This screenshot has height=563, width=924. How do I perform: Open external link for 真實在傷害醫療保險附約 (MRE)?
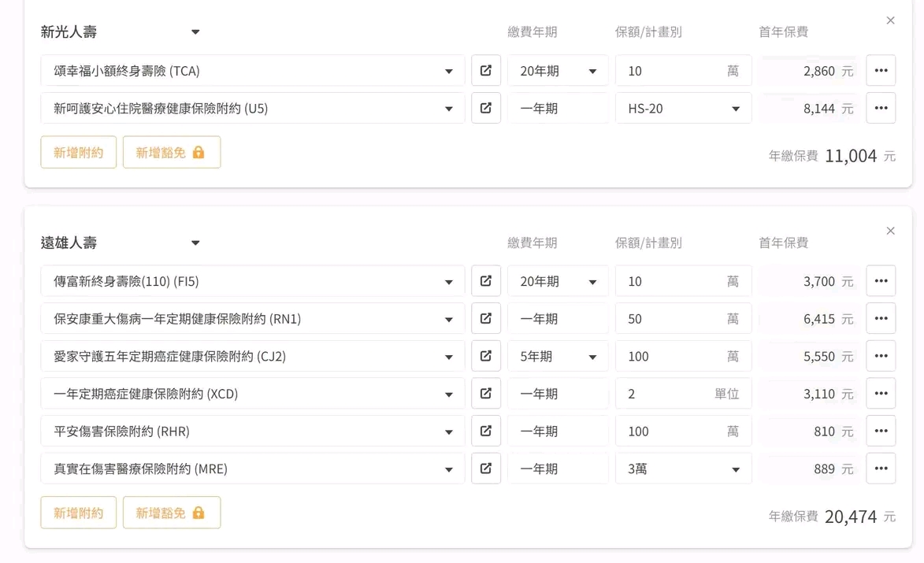pyautogui.click(x=485, y=469)
